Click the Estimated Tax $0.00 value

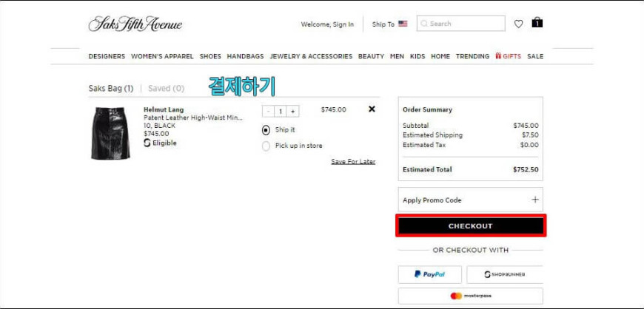529,145
